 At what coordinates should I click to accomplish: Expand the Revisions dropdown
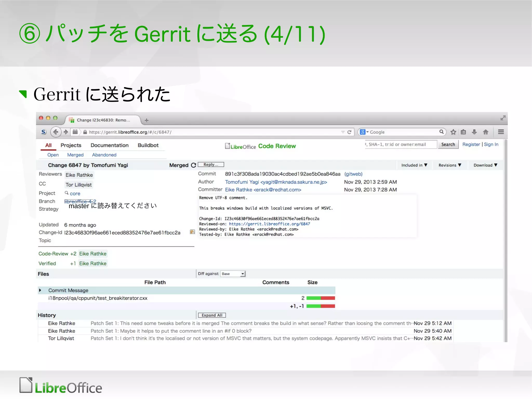click(x=450, y=165)
